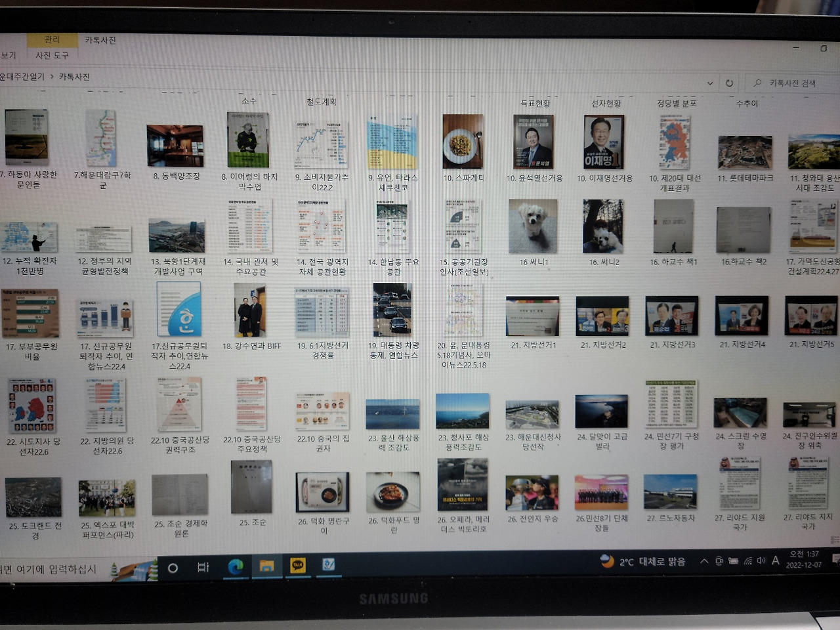Select the 9. 유언, 타라스 셰우첸코 image
840x630 pixels.
click(x=392, y=142)
